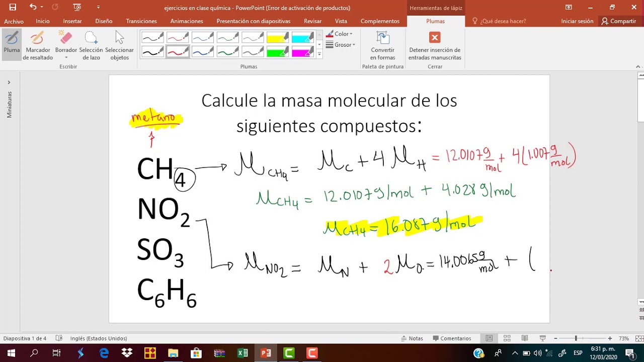Screen dimensions: 644x362
Task: Zoom in with the plus button
Action: (x=610, y=338)
